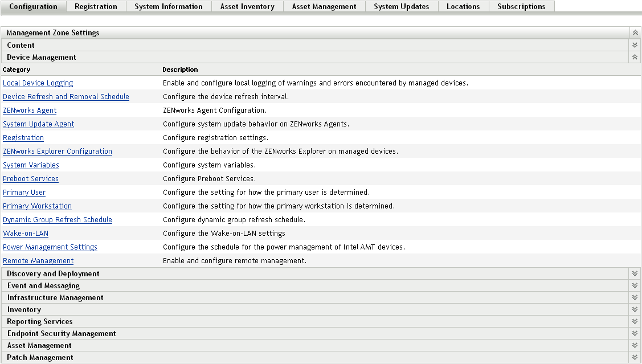Collapse the Device Management section
The image size is (642, 364).
(634, 57)
